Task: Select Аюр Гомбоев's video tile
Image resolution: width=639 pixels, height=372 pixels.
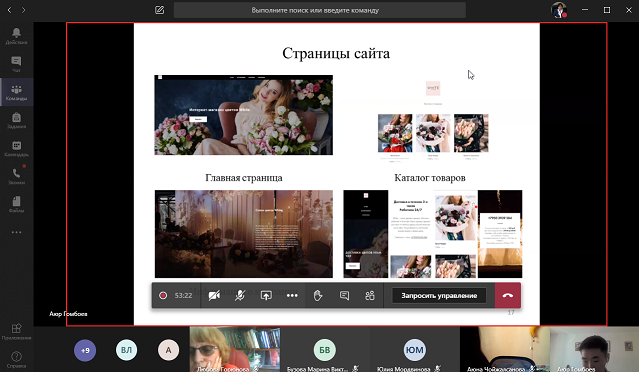Action: (594, 349)
